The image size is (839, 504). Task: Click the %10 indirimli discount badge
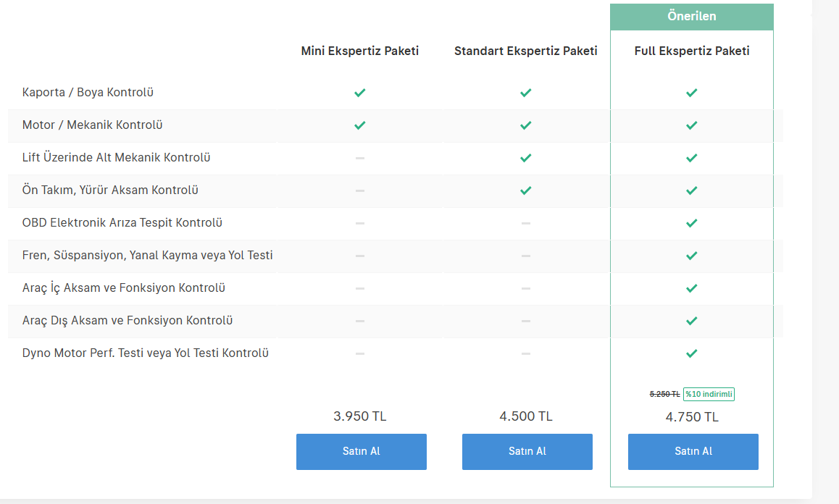(709, 394)
